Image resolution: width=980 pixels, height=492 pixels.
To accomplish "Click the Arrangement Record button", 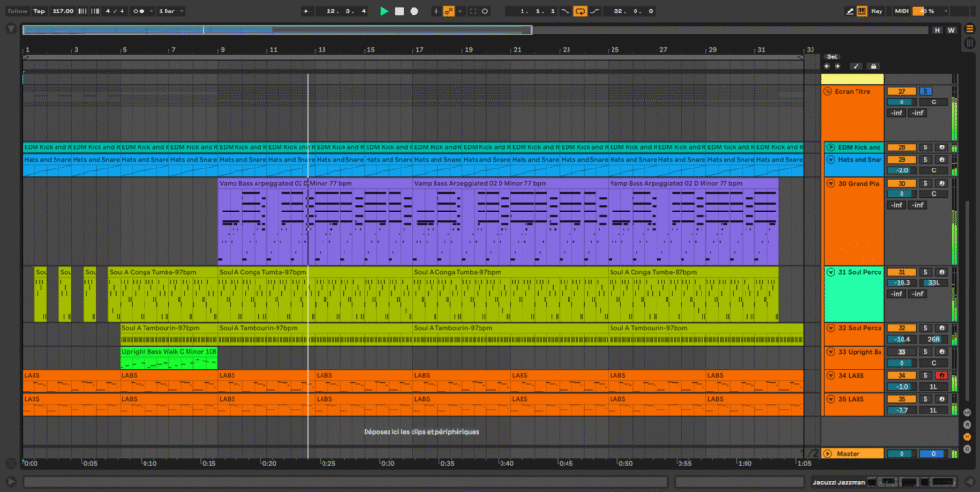I will (x=413, y=11).
